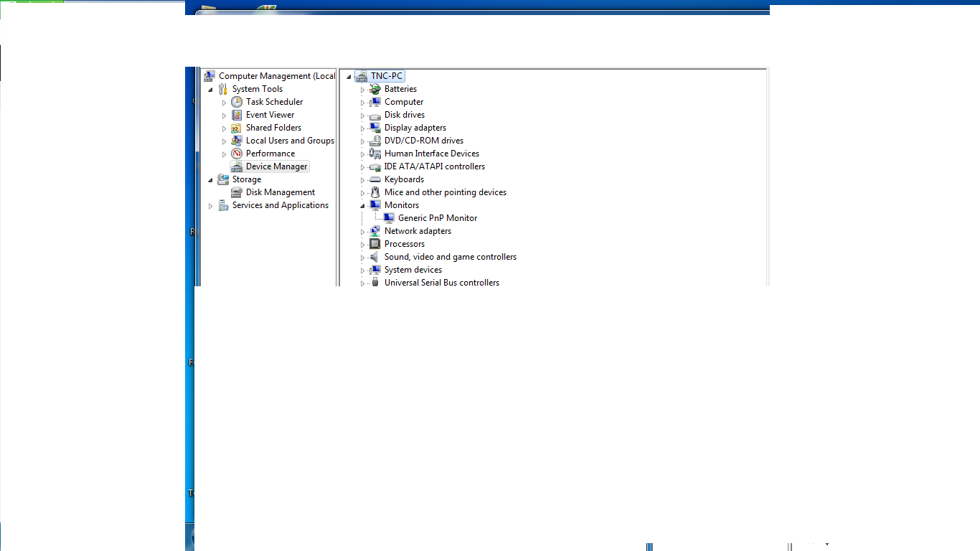Select the Mice and other pointing devices text
This screenshot has width=980, height=551.
click(446, 192)
